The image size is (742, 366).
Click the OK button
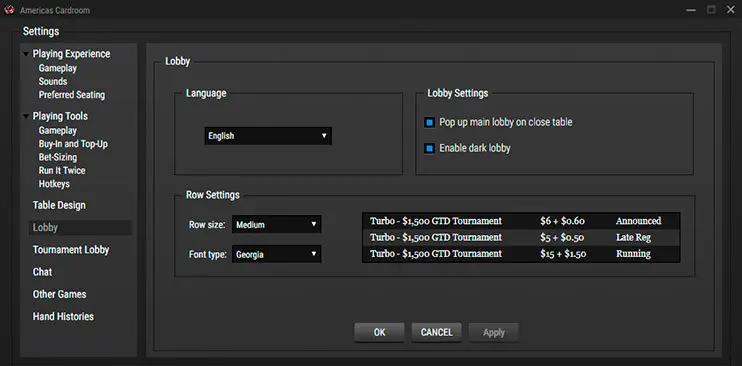(x=380, y=332)
